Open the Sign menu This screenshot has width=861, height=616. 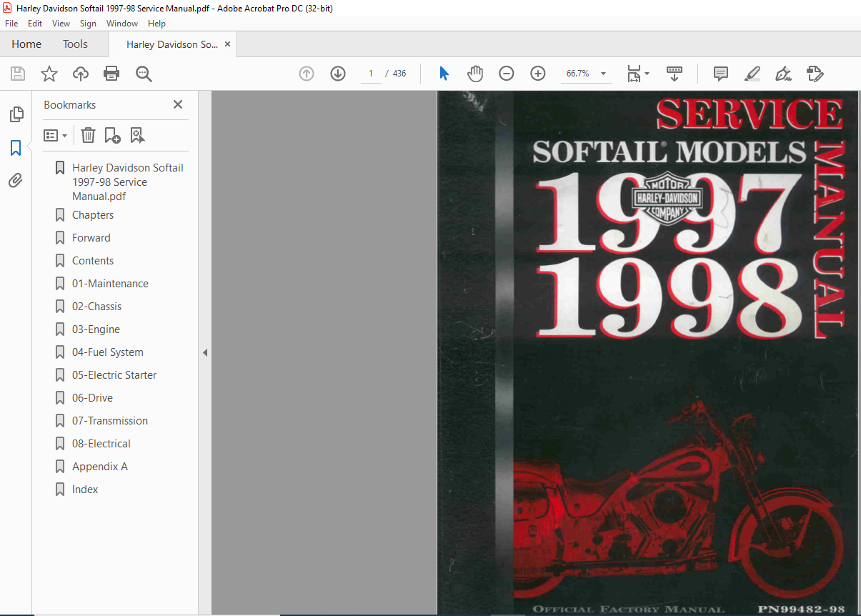click(x=88, y=24)
